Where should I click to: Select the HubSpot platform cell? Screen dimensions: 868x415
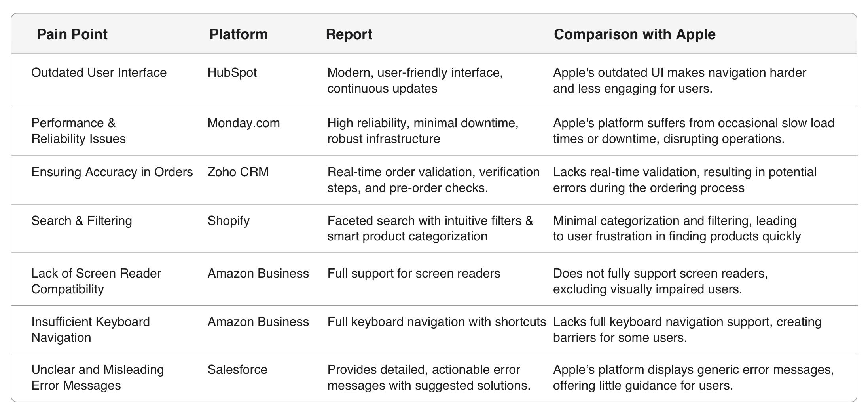pos(232,73)
